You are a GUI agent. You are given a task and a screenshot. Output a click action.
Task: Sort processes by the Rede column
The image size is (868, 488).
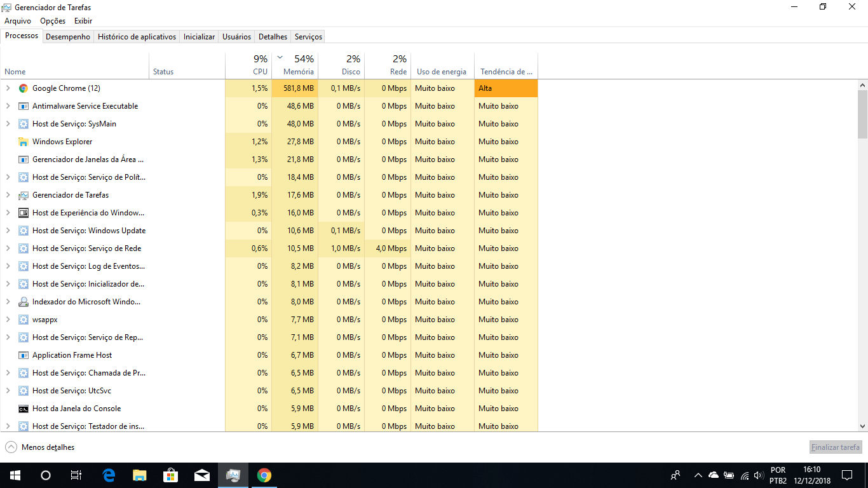(x=388, y=65)
